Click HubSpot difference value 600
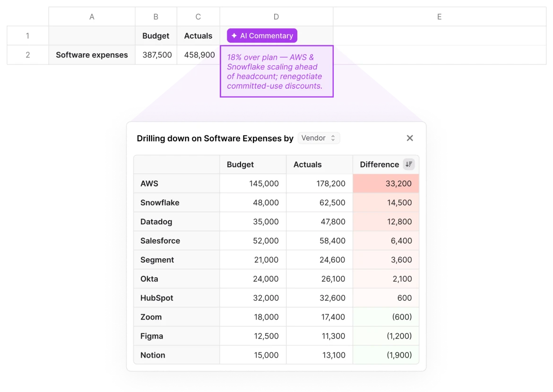 (386, 298)
